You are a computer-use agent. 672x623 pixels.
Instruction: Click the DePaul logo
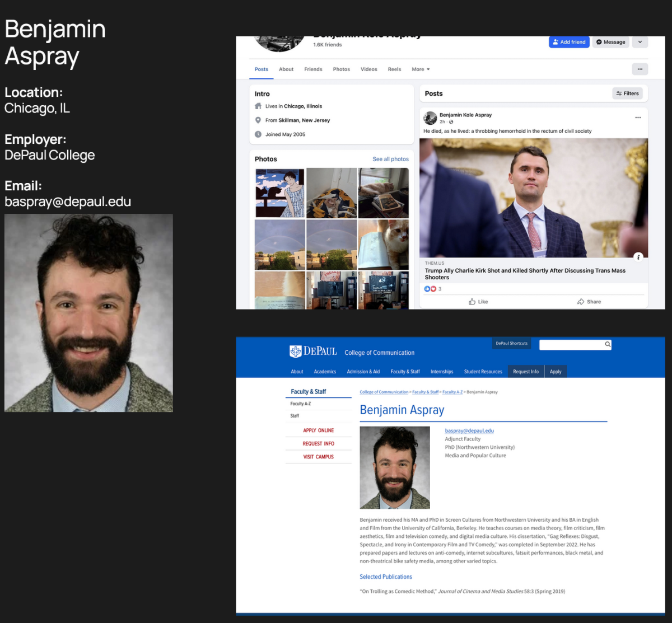313,352
